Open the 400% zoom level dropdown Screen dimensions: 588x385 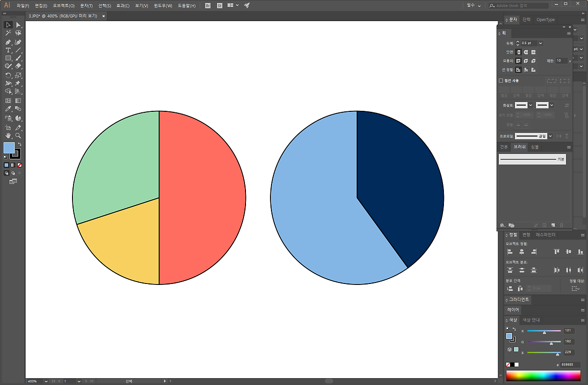pos(46,381)
